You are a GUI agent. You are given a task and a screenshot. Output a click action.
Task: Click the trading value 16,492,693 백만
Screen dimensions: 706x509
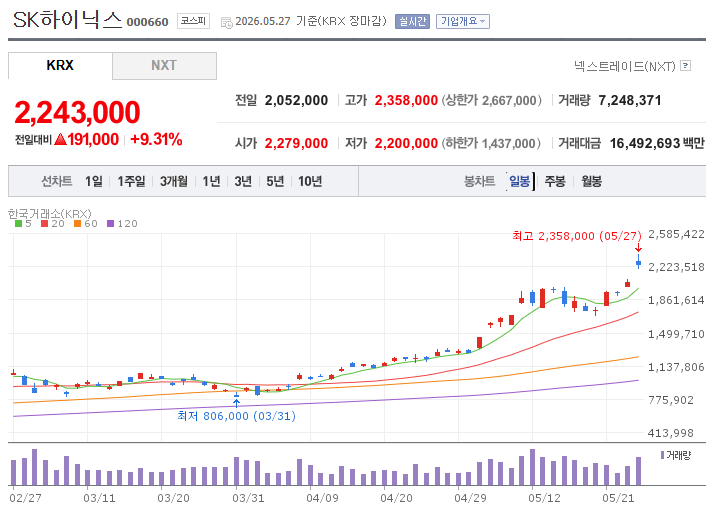[x=657, y=143]
